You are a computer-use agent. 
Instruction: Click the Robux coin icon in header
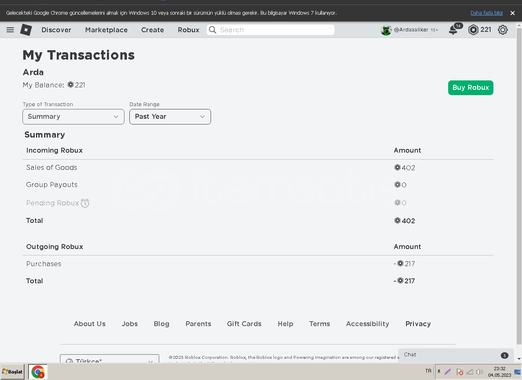click(x=473, y=30)
